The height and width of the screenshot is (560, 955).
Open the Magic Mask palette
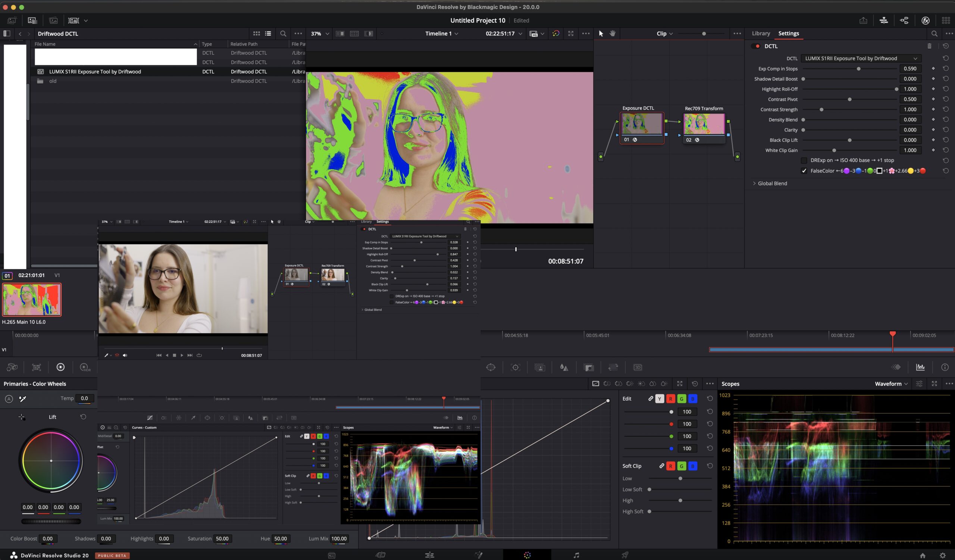[540, 367]
